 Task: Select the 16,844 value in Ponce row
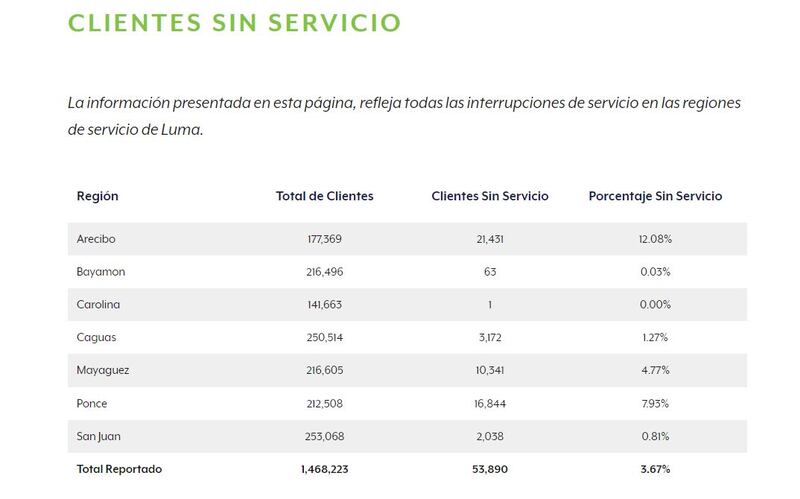click(490, 404)
